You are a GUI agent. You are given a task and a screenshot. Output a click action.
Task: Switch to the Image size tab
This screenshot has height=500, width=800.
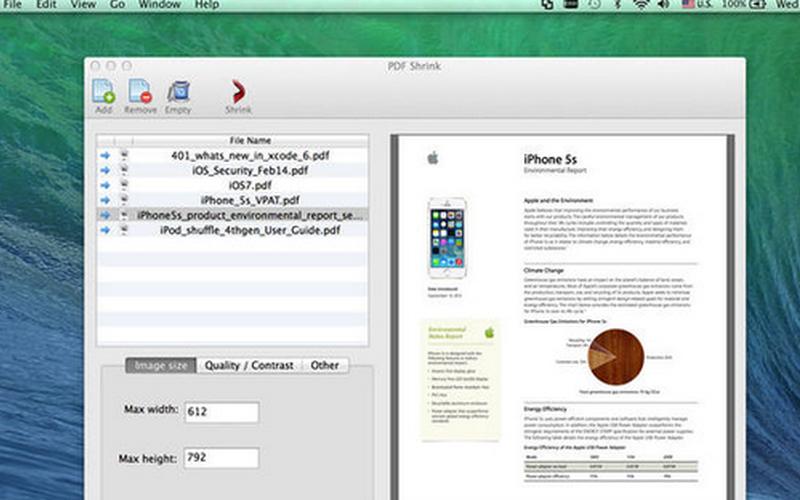click(x=161, y=365)
